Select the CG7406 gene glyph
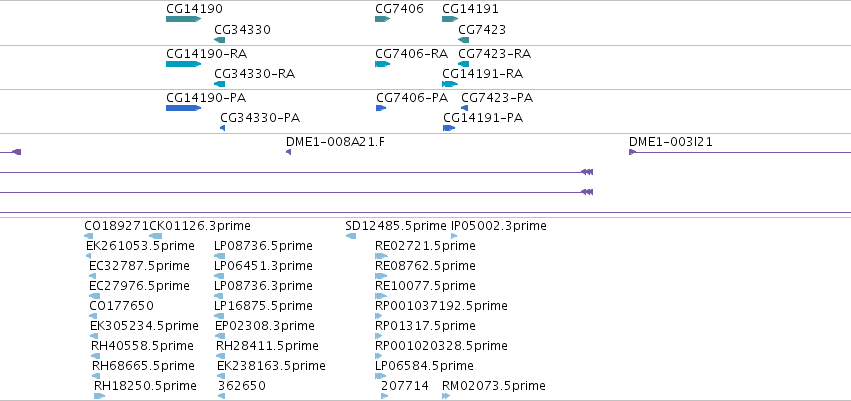Image resolution: width=851 pixels, height=401 pixels. [383, 19]
